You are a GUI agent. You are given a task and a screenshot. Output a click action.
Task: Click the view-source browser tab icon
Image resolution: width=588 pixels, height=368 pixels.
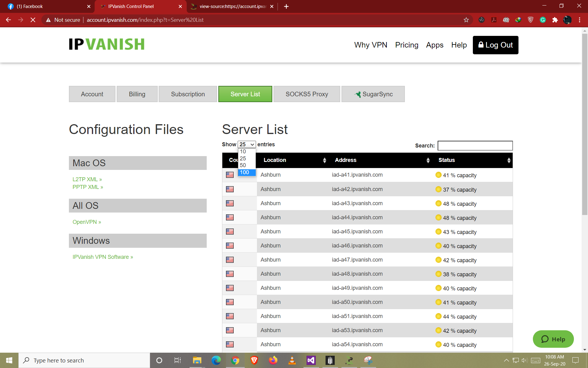coord(193,6)
